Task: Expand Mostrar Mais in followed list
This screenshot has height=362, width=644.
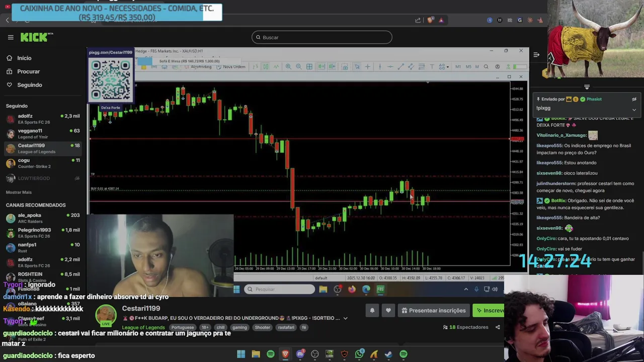Action: [x=19, y=192]
